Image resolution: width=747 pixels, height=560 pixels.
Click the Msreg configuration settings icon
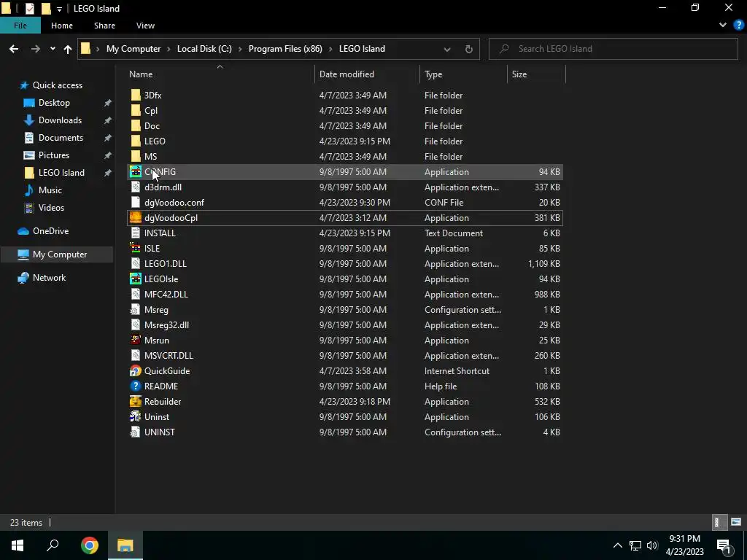tap(136, 309)
